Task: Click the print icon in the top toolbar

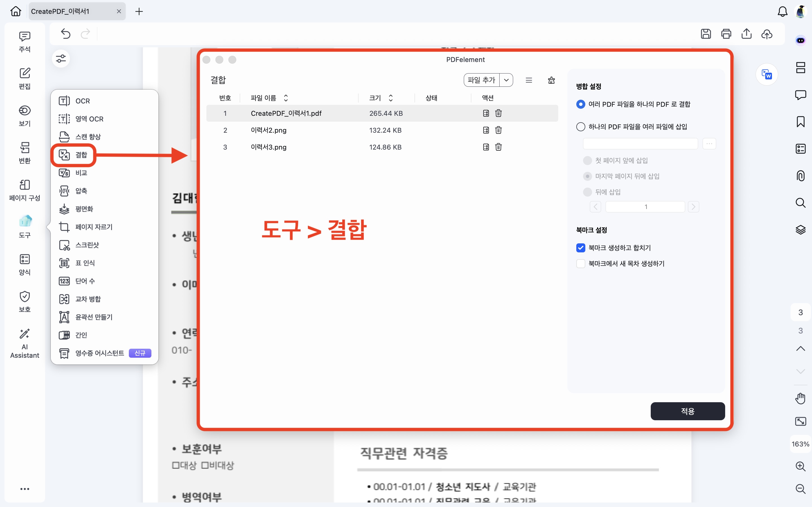Action: [726, 34]
